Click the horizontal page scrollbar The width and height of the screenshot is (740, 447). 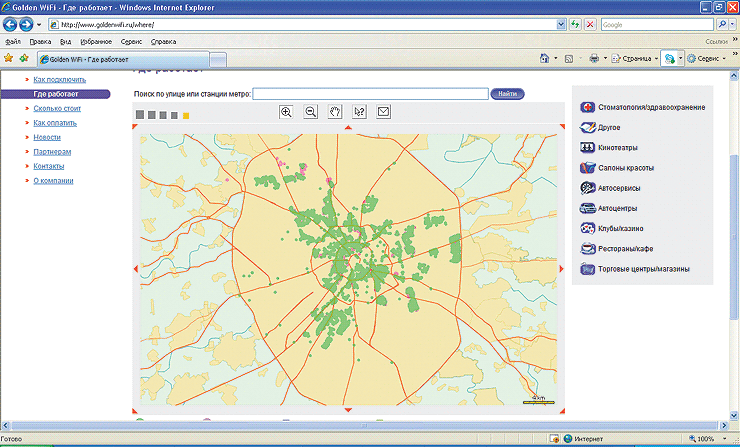[x=366, y=426]
